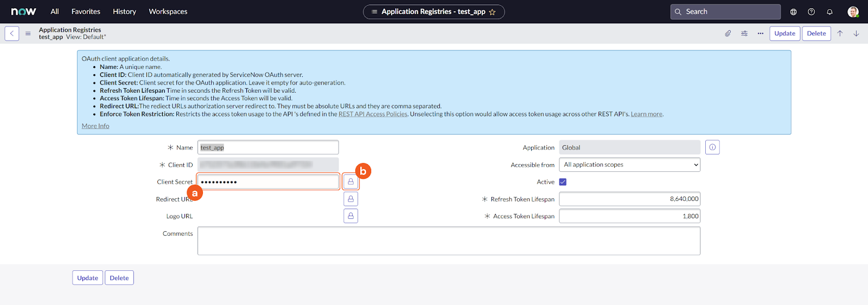Open the personalize form settings icon

click(x=744, y=34)
